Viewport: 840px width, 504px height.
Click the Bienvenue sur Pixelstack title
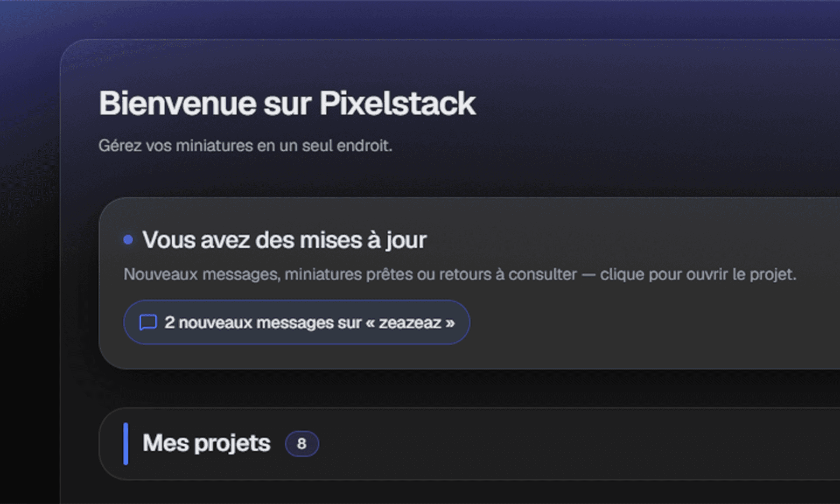(x=287, y=103)
